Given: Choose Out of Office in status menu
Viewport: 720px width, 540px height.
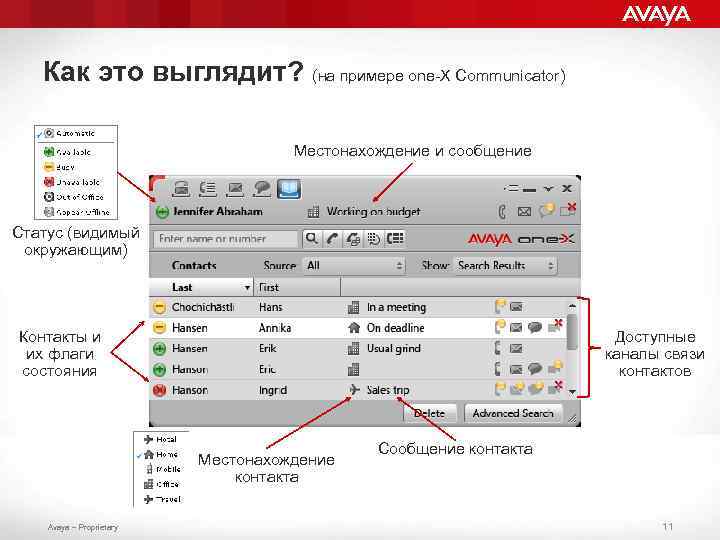Looking at the screenshot, I should (x=73, y=197).
